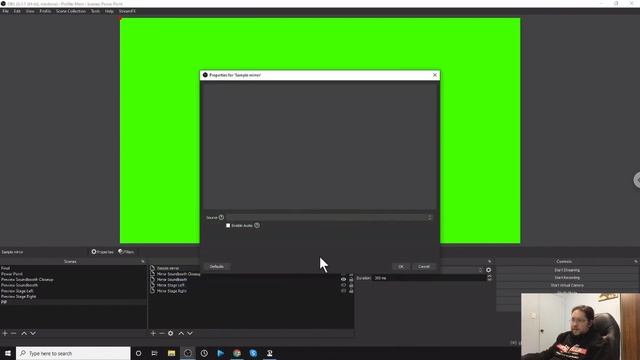Remove selected scene with minus icon
640x360 pixels.
click(13, 333)
